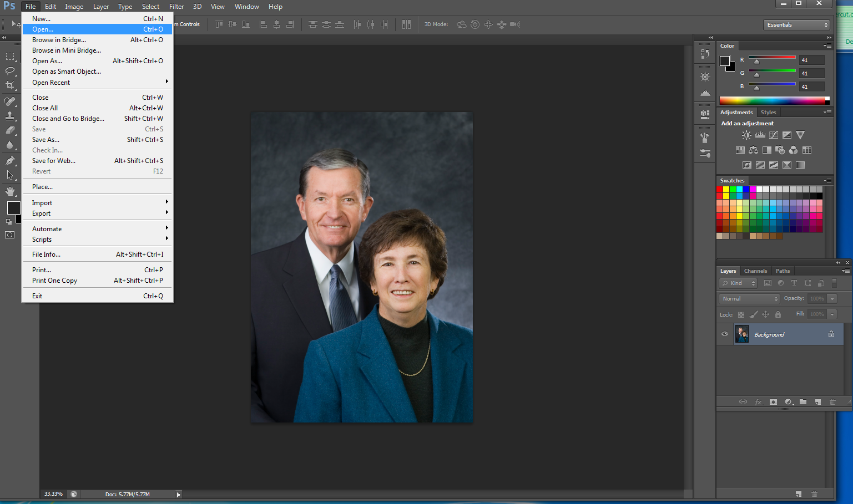Click the red R color slider

tap(772, 58)
